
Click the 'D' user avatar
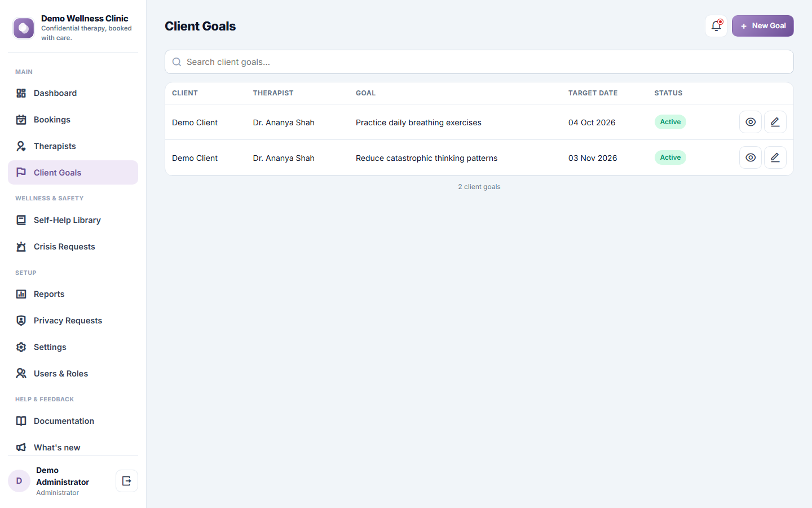coord(19,481)
